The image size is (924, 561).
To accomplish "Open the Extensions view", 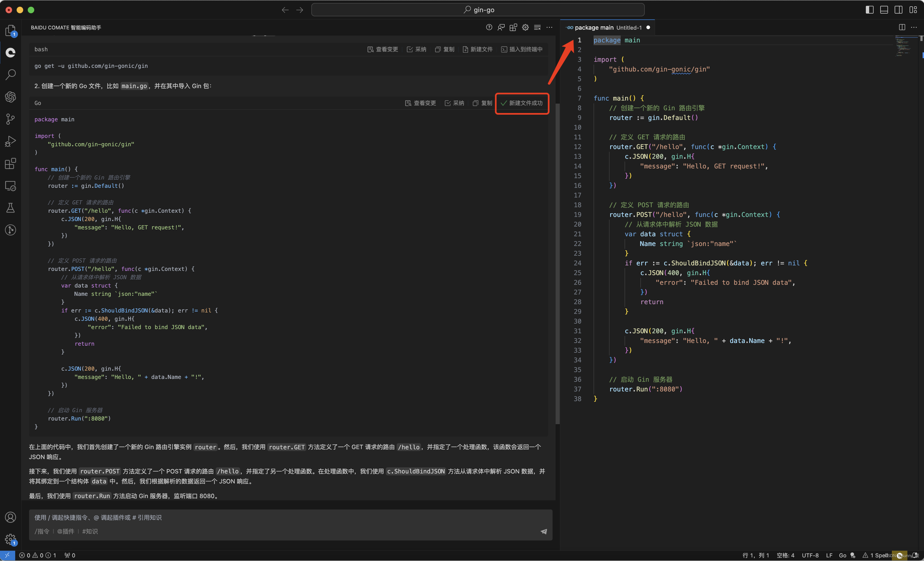I will pos(11,164).
